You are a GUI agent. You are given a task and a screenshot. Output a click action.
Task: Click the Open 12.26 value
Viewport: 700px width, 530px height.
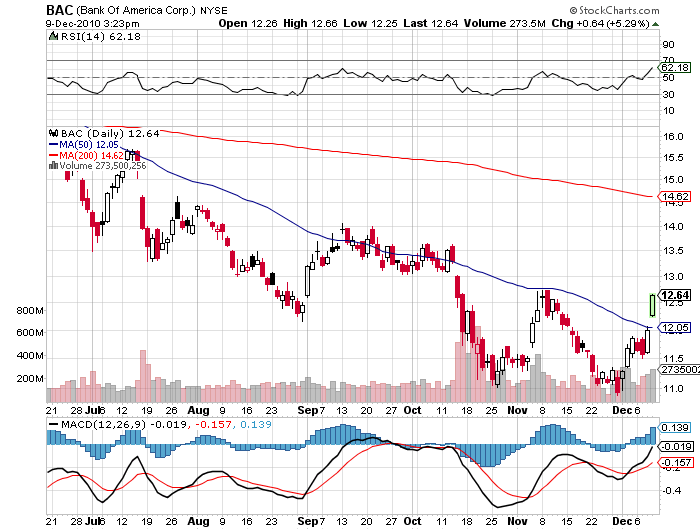[x=247, y=23]
